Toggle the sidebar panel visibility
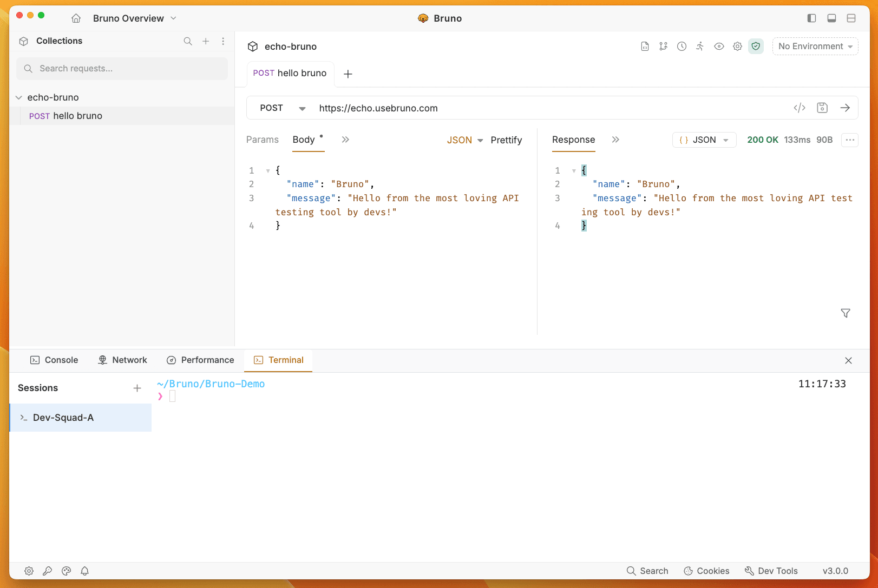This screenshot has height=588, width=878. pos(811,18)
